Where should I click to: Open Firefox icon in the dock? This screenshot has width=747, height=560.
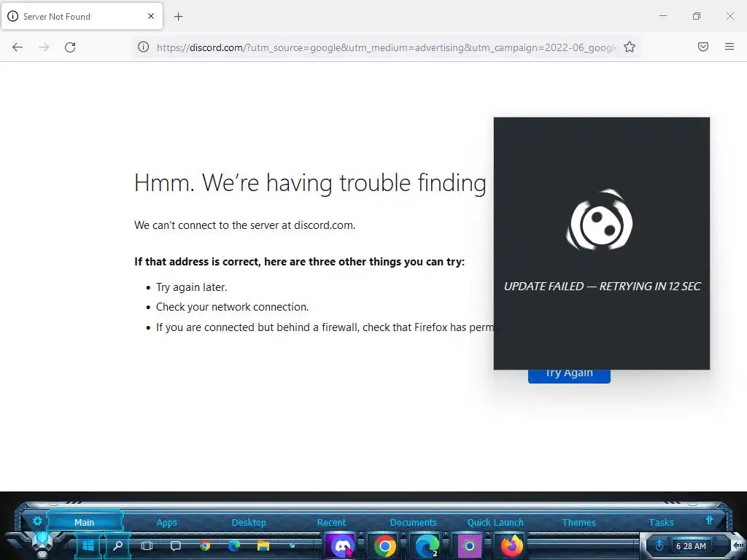point(511,545)
